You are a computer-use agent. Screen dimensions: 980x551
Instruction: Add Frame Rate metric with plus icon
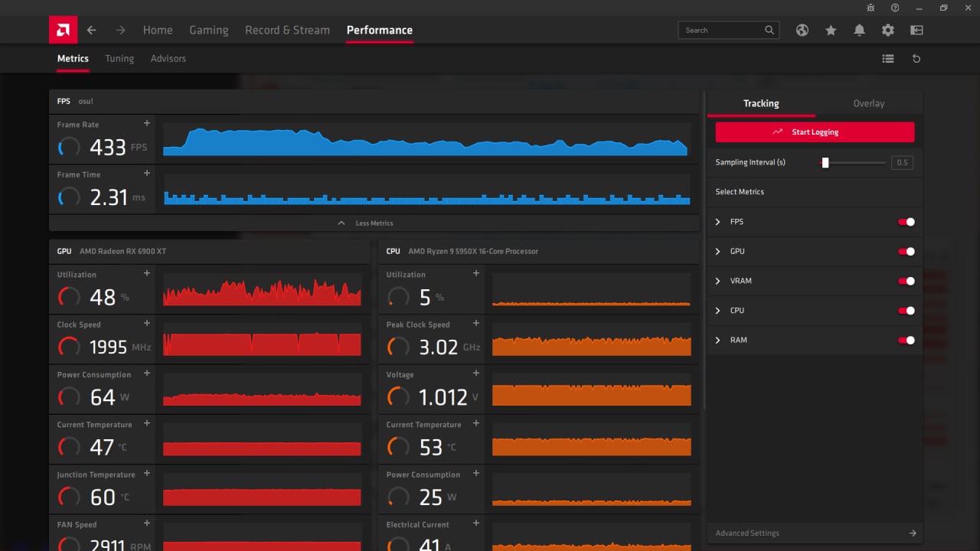coord(147,123)
